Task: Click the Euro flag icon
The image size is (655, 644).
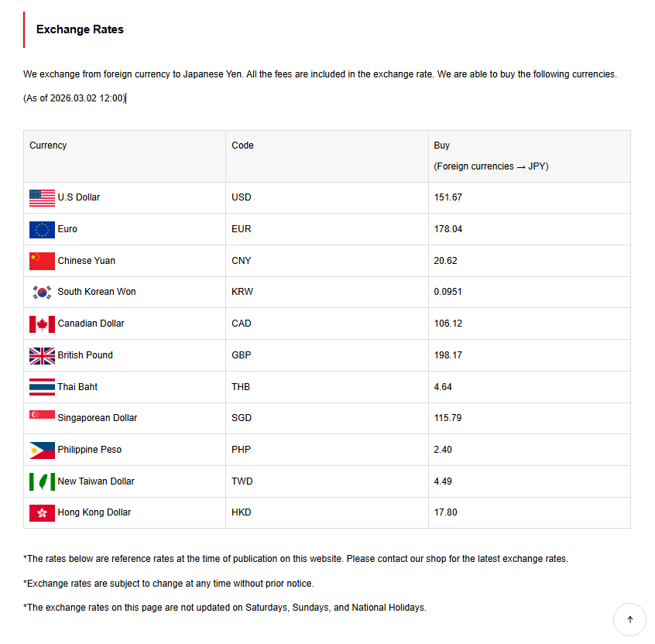Action: tap(42, 230)
